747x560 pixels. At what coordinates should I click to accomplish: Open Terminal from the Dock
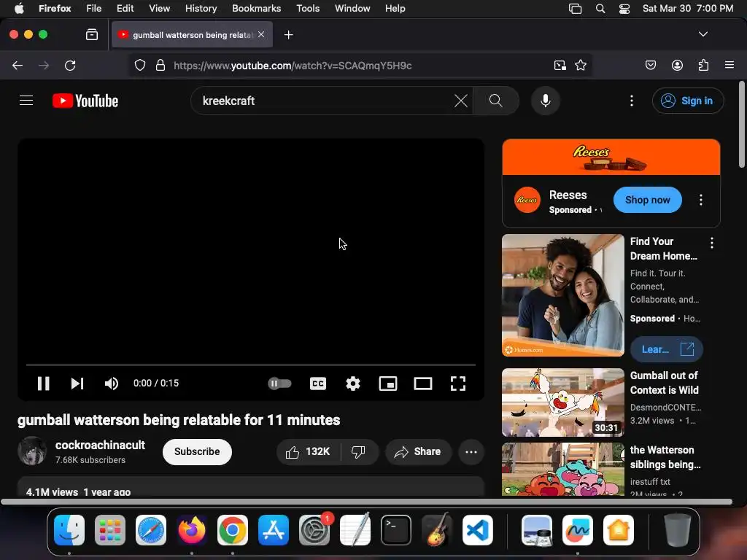coord(396,530)
